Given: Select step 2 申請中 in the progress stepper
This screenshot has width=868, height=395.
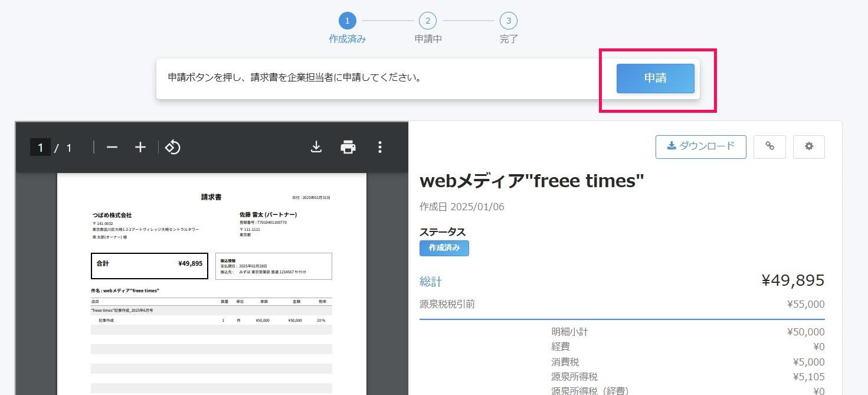Looking at the screenshot, I should click(x=428, y=29).
